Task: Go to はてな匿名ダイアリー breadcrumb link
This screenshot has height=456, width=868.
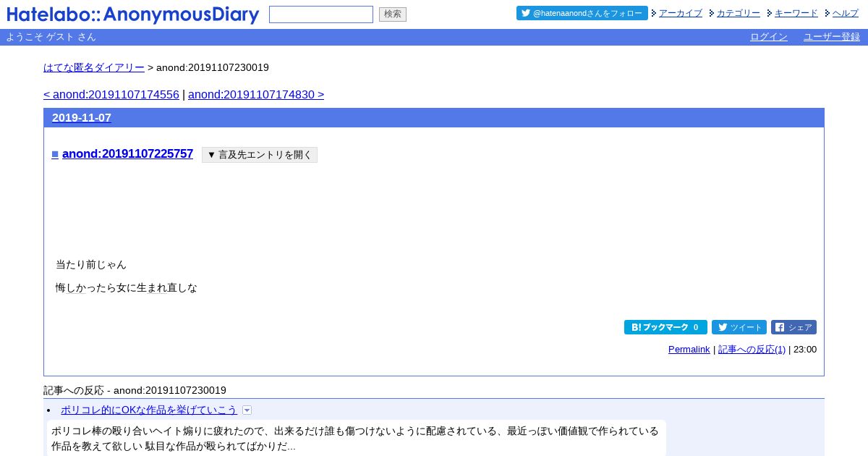Action: [x=94, y=67]
